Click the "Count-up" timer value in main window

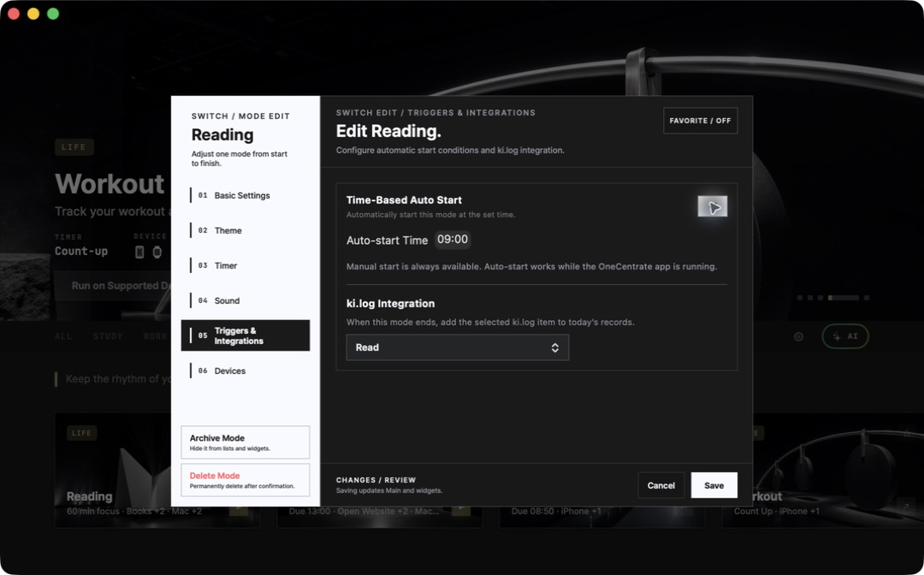point(81,252)
